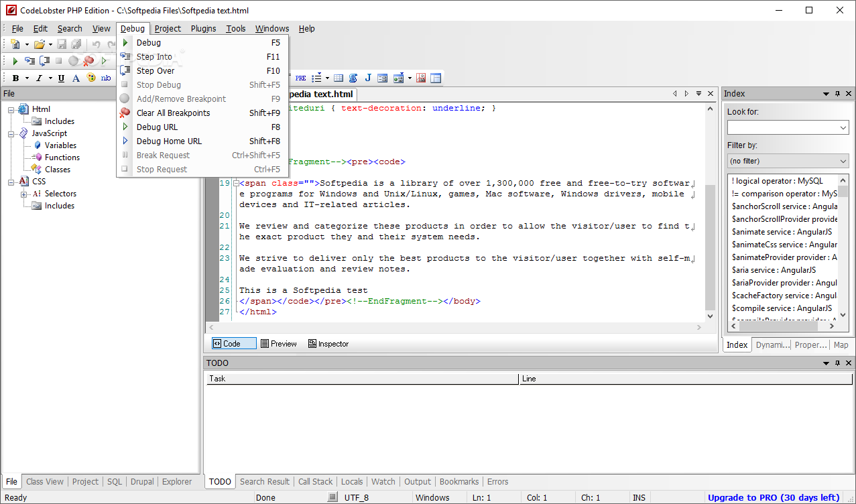Click the Clear All Breakpoints toolbar icon
The width and height of the screenshot is (856, 504).
tap(88, 61)
